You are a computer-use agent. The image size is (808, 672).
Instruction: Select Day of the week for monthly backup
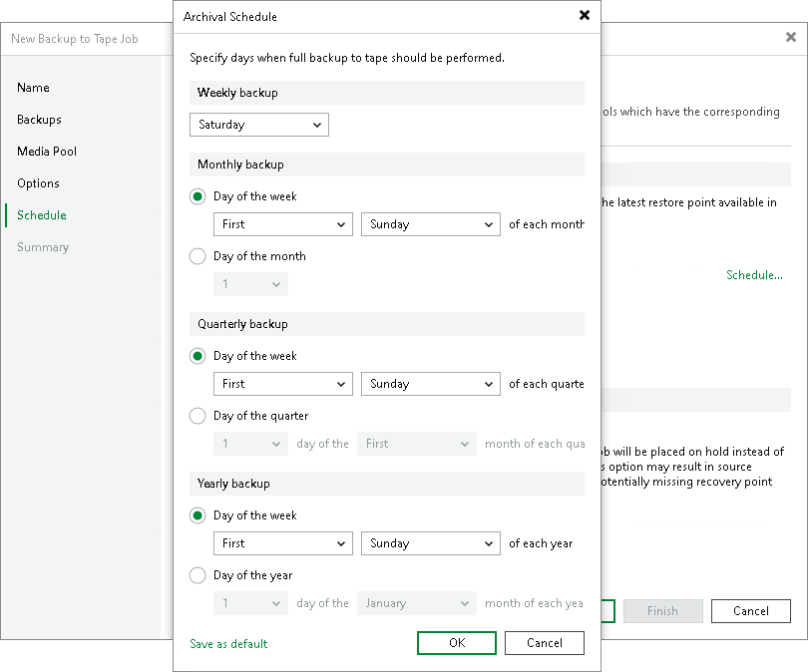[197, 196]
